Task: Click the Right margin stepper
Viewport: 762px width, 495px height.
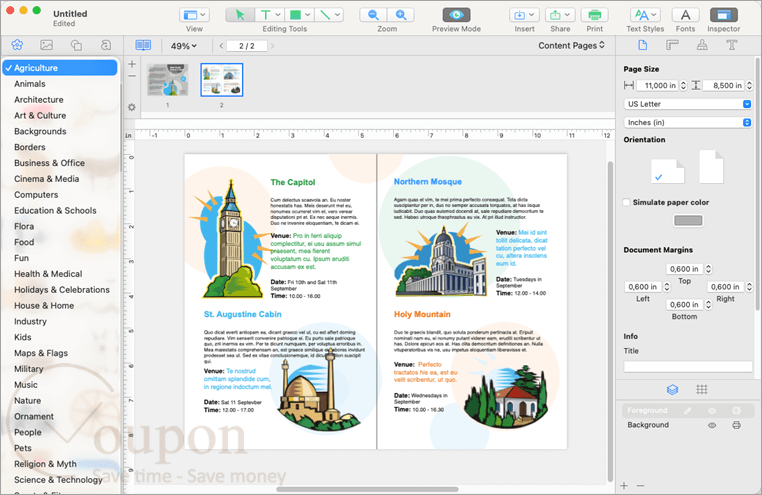Action: [749, 287]
